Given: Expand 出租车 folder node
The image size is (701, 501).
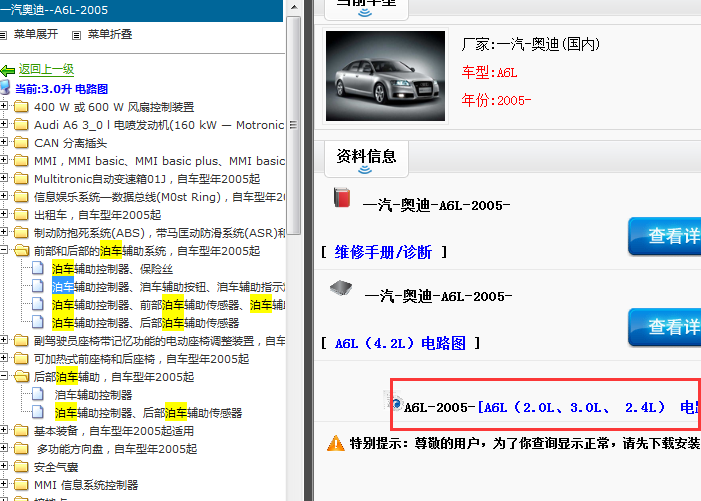Looking at the screenshot, I should 4,214.
